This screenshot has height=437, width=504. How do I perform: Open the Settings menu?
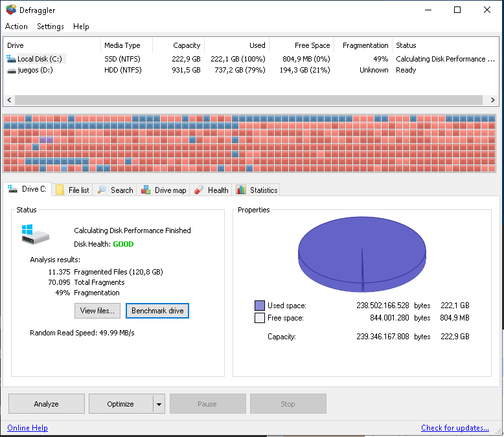[51, 27]
